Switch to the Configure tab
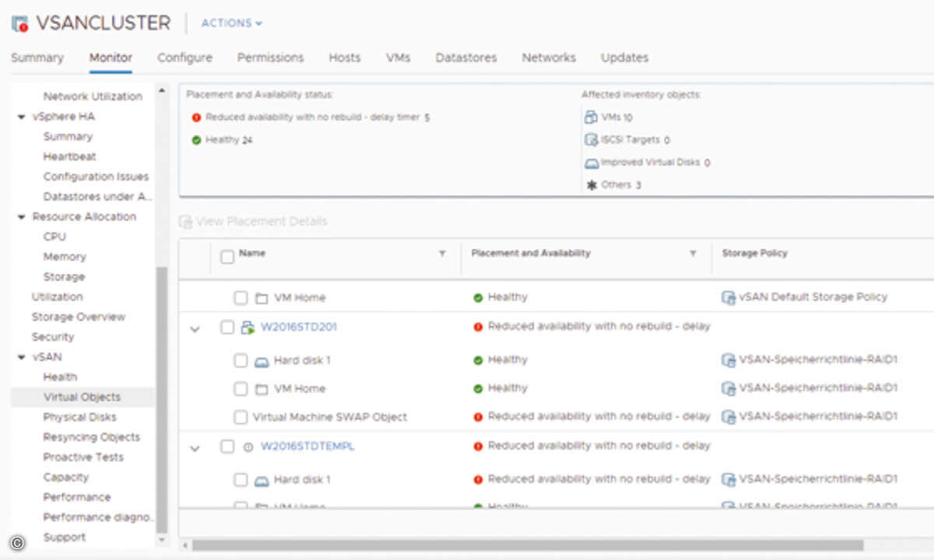The width and height of the screenshot is (934, 560). coord(184,58)
